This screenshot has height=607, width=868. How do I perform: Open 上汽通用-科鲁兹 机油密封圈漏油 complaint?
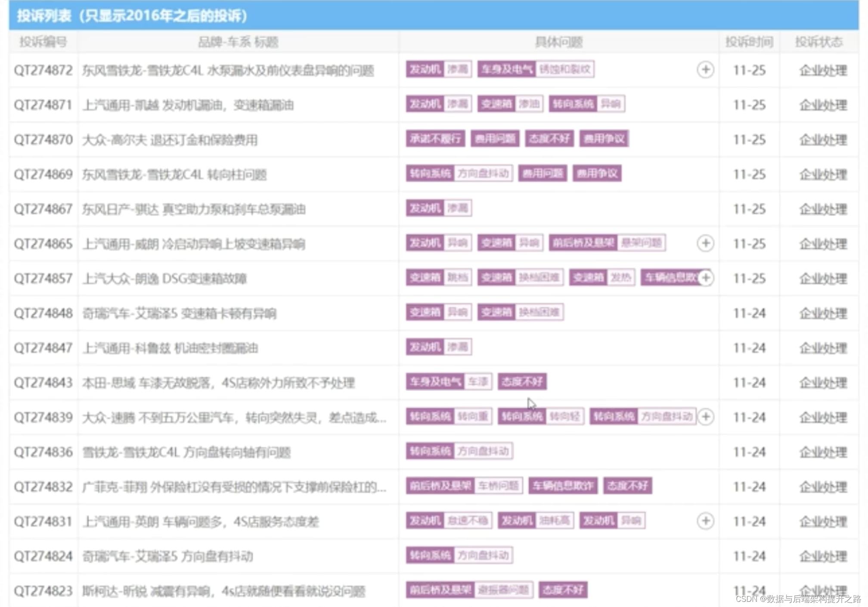pos(170,348)
